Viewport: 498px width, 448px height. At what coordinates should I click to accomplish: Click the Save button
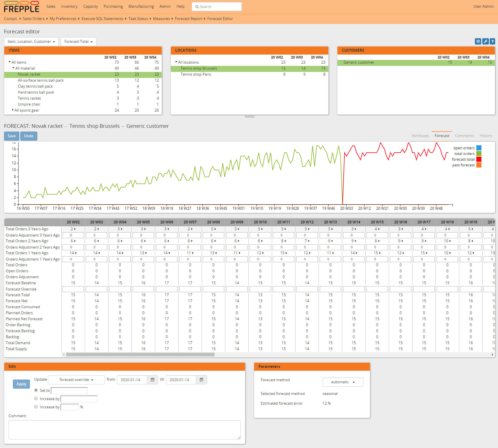[x=11, y=136]
